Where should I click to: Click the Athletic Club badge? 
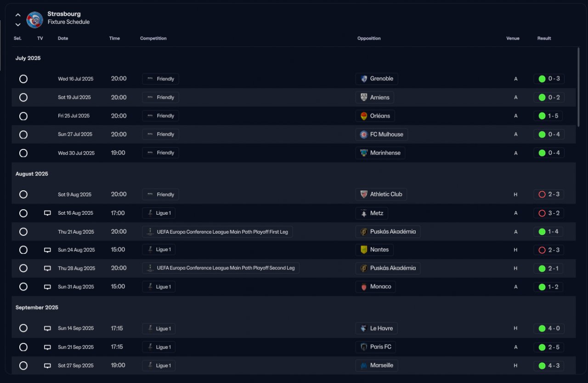point(364,194)
